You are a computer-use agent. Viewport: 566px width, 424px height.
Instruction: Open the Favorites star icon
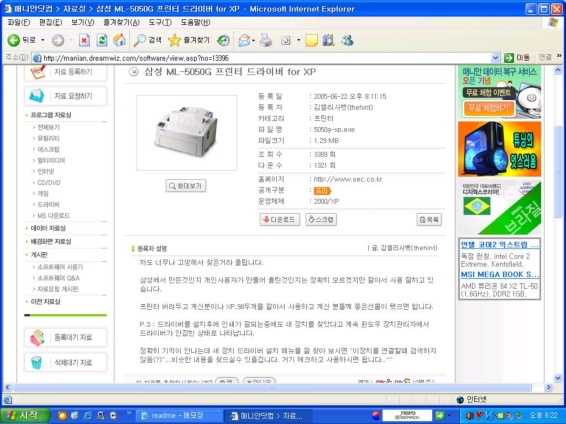[x=174, y=40]
